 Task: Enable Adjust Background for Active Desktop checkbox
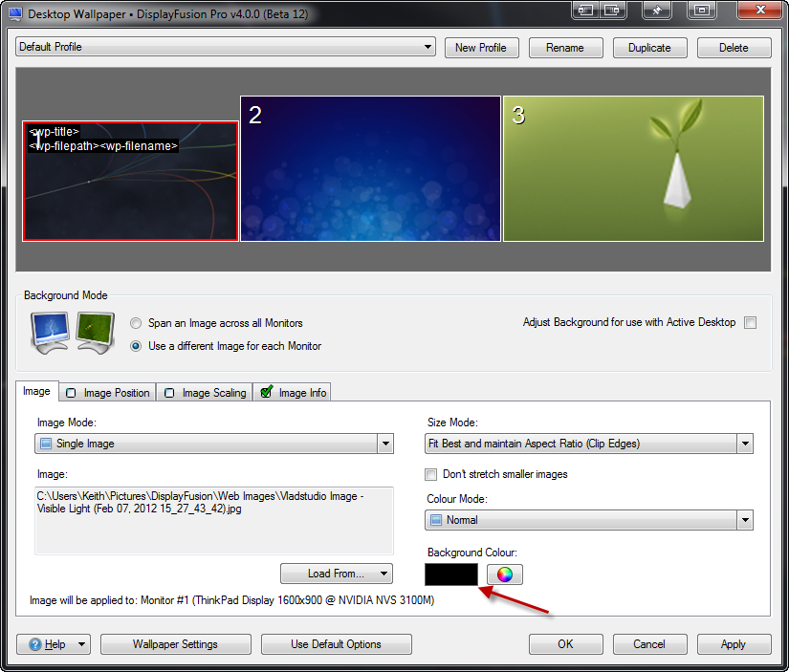751,323
